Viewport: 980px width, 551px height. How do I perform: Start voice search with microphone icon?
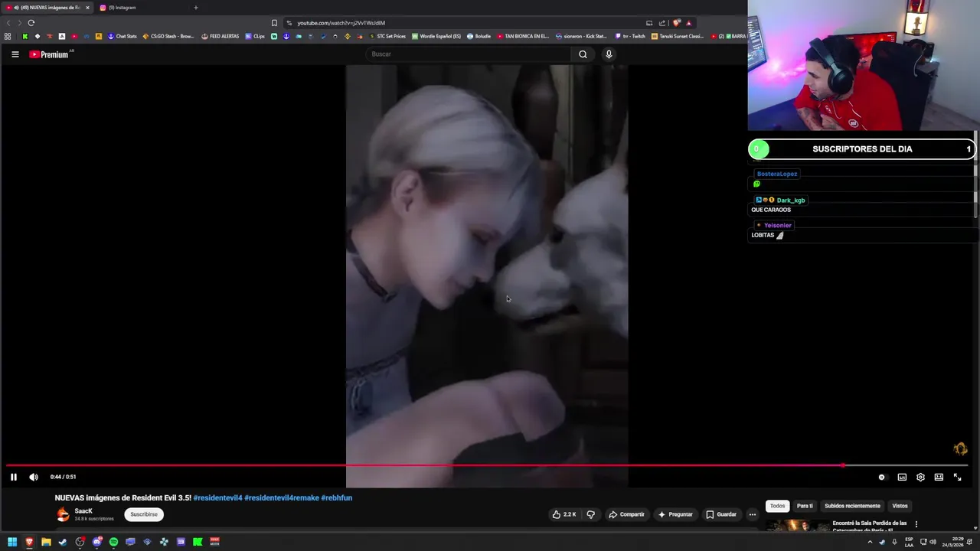[x=609, y=54]
